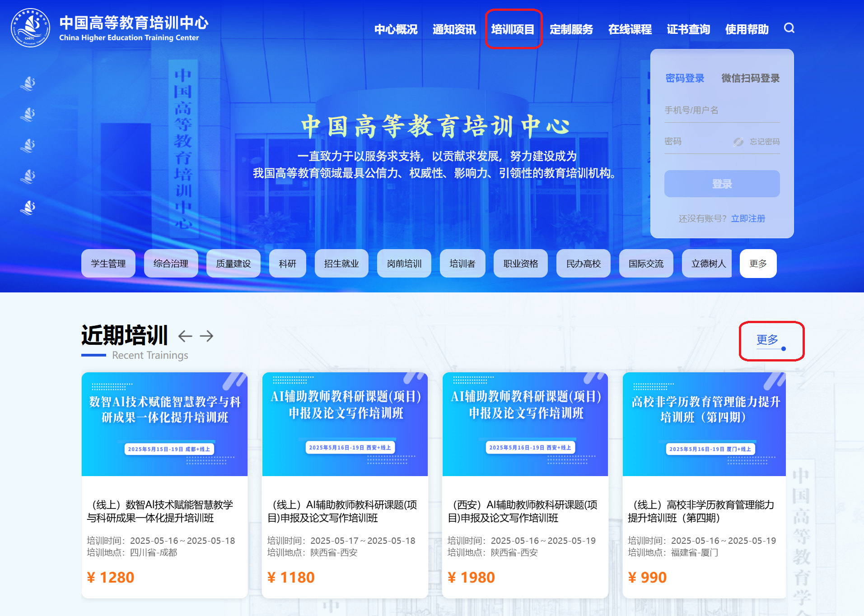The width and height of the screenshot is (864, 616).
Task: Pick the 岗前培训 category chip
Action: tap(404, 264)
